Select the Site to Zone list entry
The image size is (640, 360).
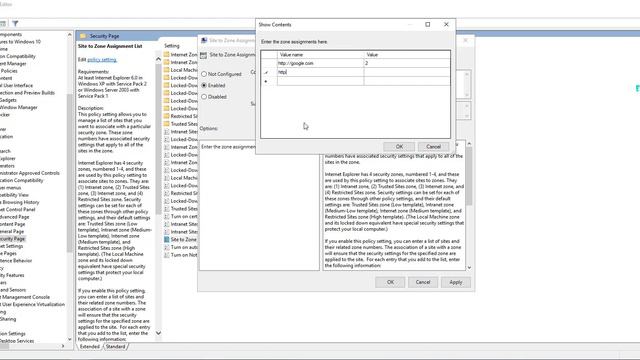pos(183,240)
